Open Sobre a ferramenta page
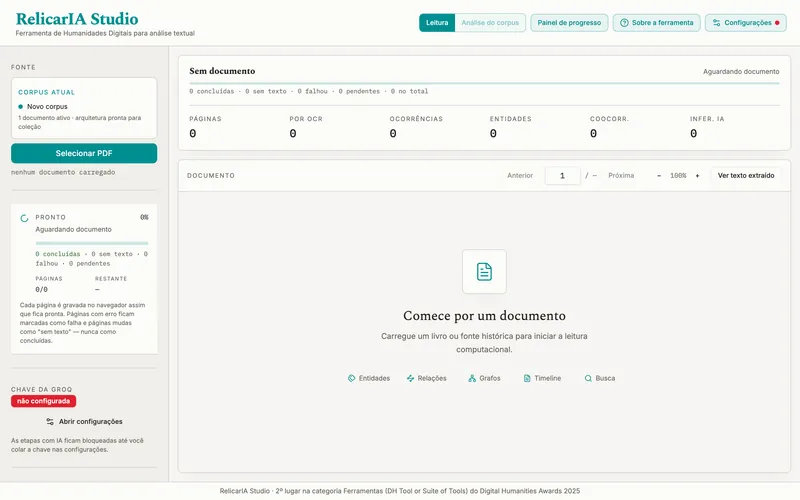800x500 pixels. (656, 23)
